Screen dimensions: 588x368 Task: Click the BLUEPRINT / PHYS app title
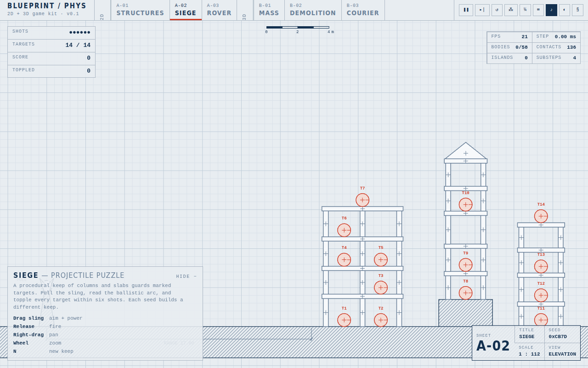47,6
